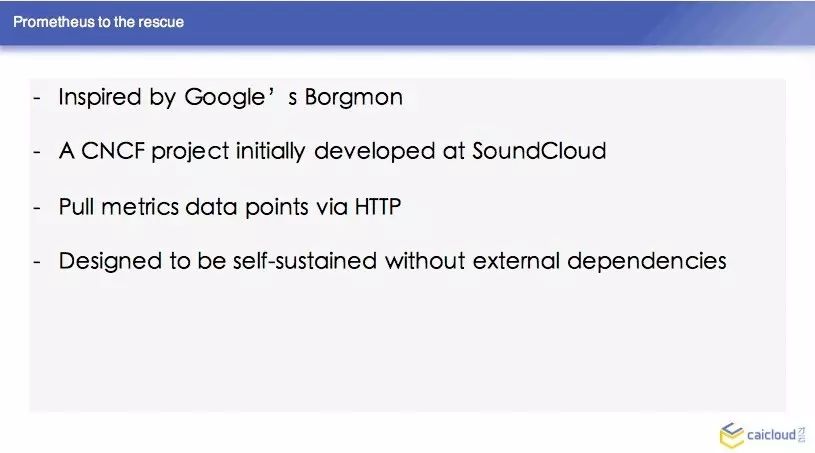Image resolution: width=815 pixels, height=453 pixels.
Task: Click the word self-sustained
Action: click(305, 261)
